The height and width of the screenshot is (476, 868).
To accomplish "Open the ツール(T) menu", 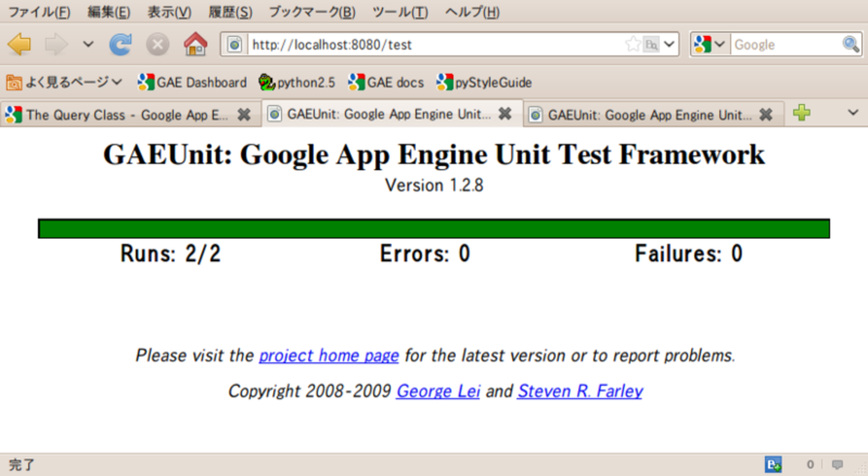I will pyautogui.click(x=400, y=12).
